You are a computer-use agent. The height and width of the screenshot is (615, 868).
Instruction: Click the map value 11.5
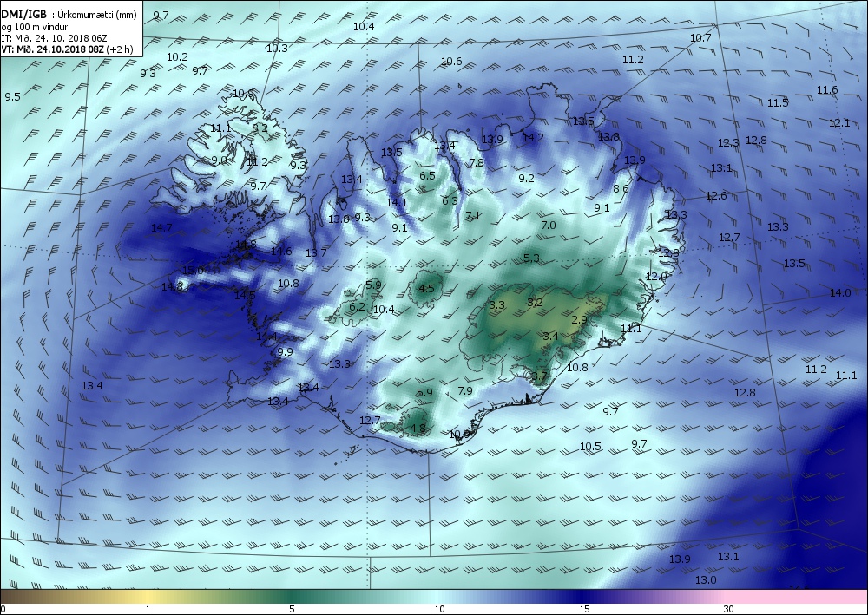(x=777, y=103)
